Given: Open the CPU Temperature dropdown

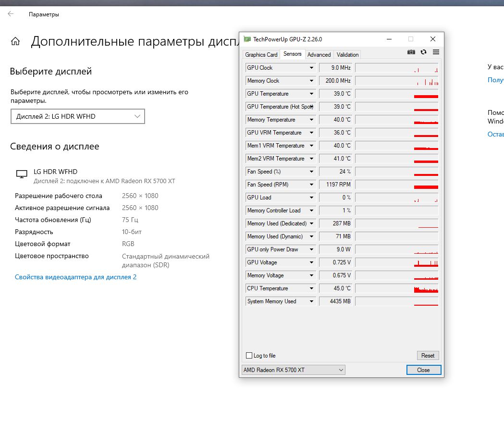Looking at the screenshot, I should [311, 288].
